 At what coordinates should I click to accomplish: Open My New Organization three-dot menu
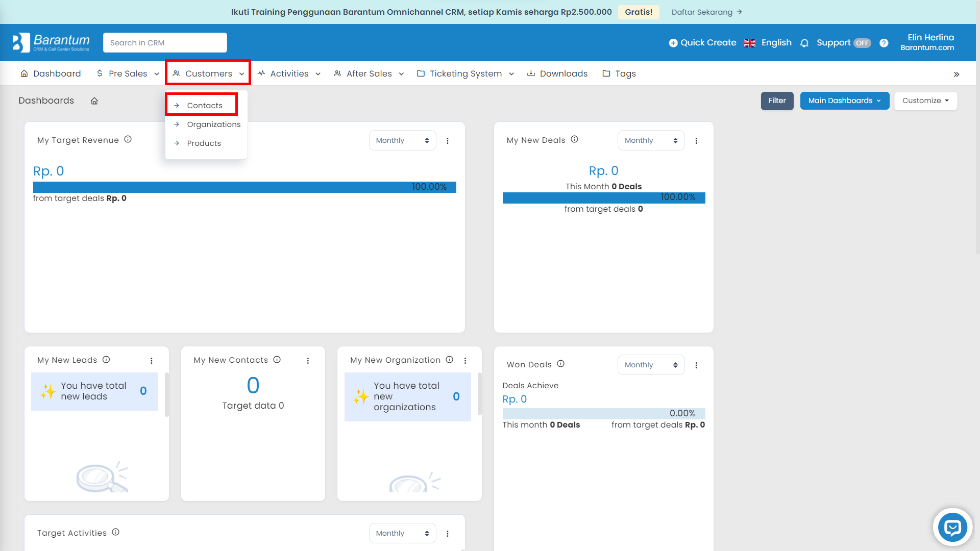coord(465,361)
